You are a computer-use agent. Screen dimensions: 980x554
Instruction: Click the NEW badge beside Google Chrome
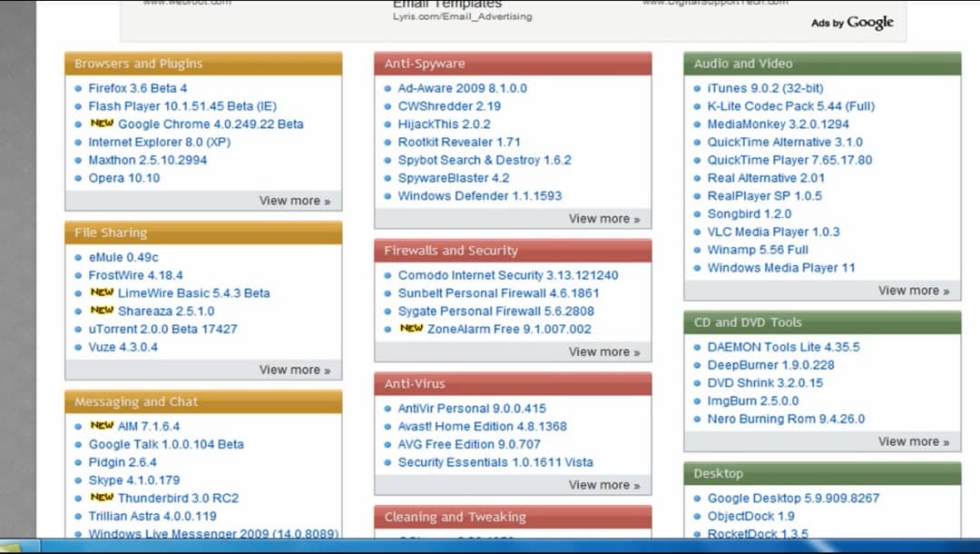102,124
